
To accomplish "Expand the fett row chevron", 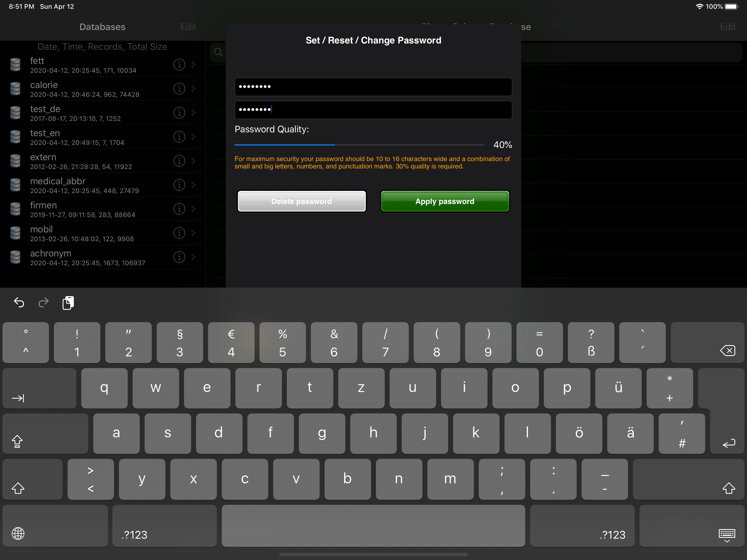I will coord(193,65).
